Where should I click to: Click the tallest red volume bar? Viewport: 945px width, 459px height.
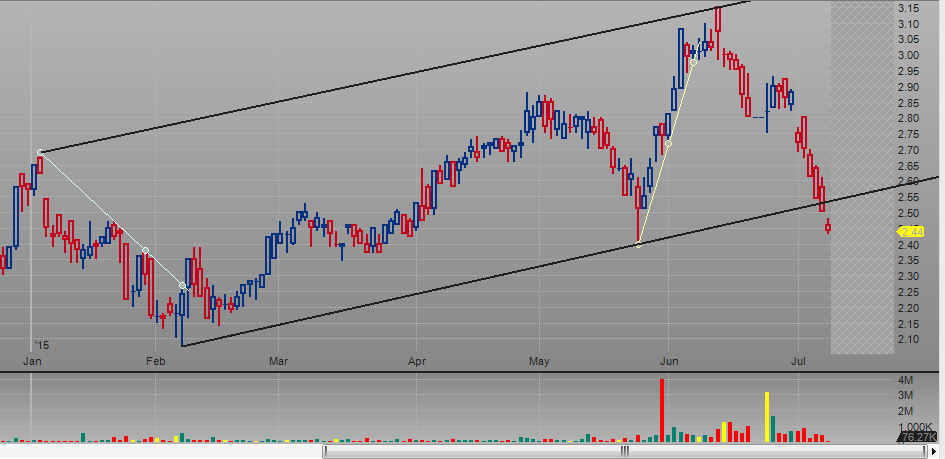point(662,410)
